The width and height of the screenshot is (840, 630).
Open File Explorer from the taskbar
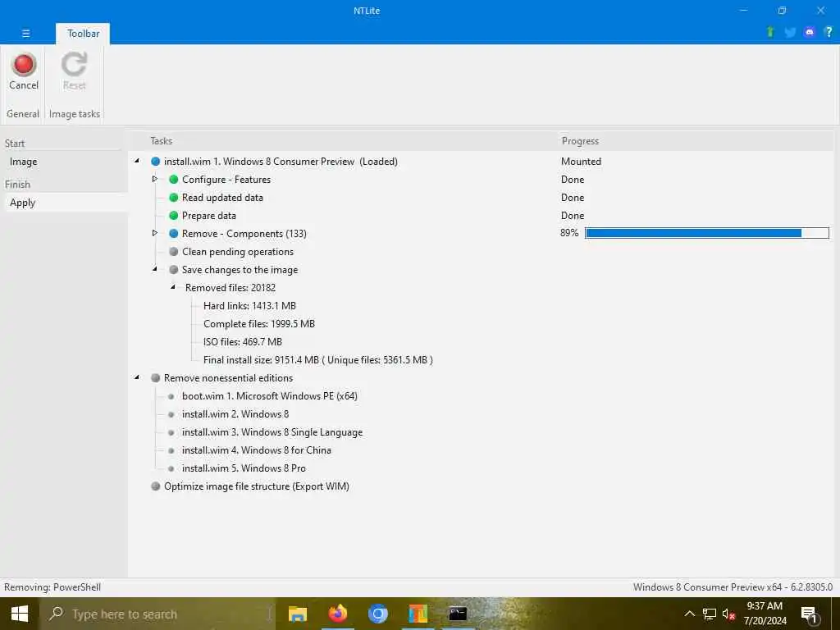click(x=297, y=614)
